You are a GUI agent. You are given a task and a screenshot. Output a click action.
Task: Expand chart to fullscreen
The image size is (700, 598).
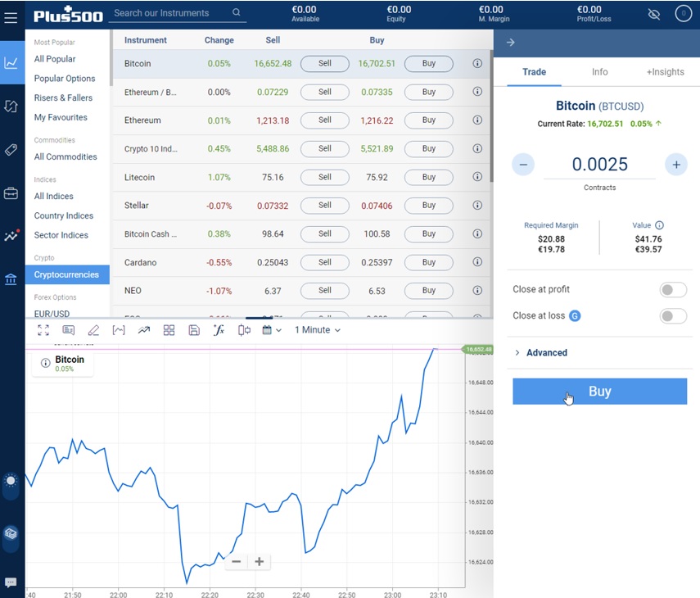point(43,330)
